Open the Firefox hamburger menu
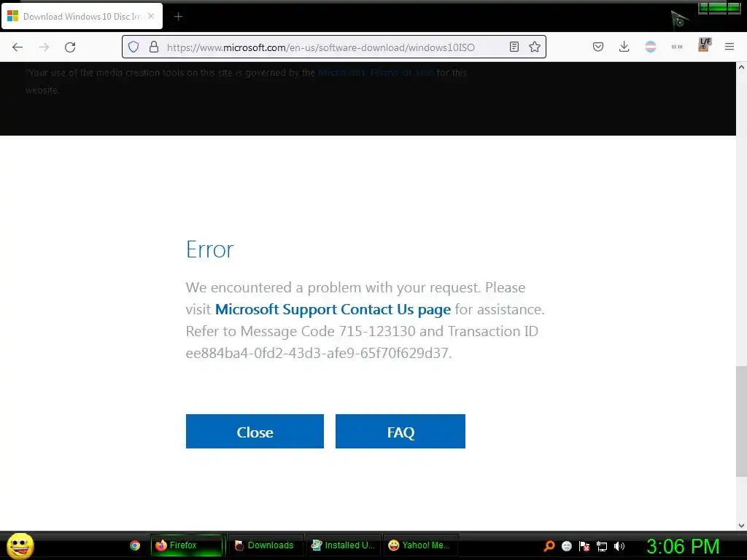The width and height of the screenshot is (747, 560). (x=729, y=47)
